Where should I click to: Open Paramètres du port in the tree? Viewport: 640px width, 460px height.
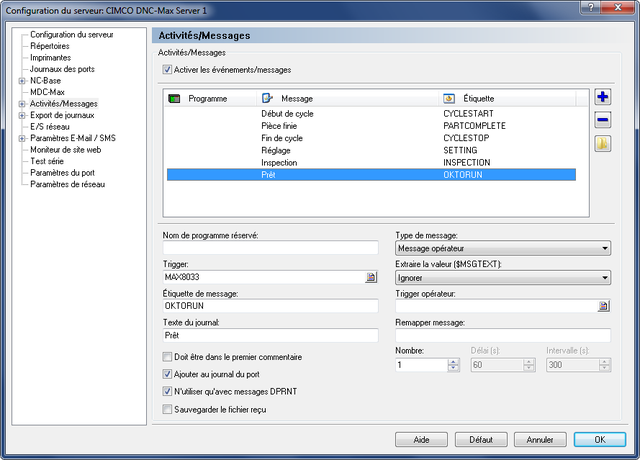pyautogui.click(x=62, y=173)
